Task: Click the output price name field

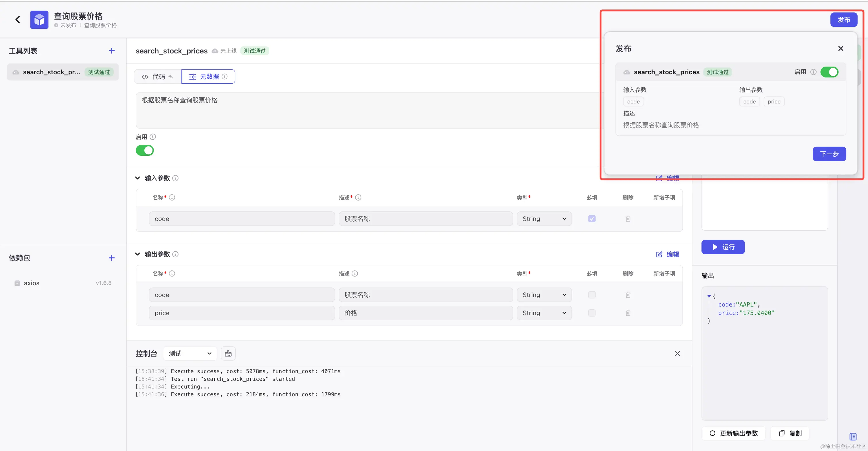Action: [x=242, y=313]
